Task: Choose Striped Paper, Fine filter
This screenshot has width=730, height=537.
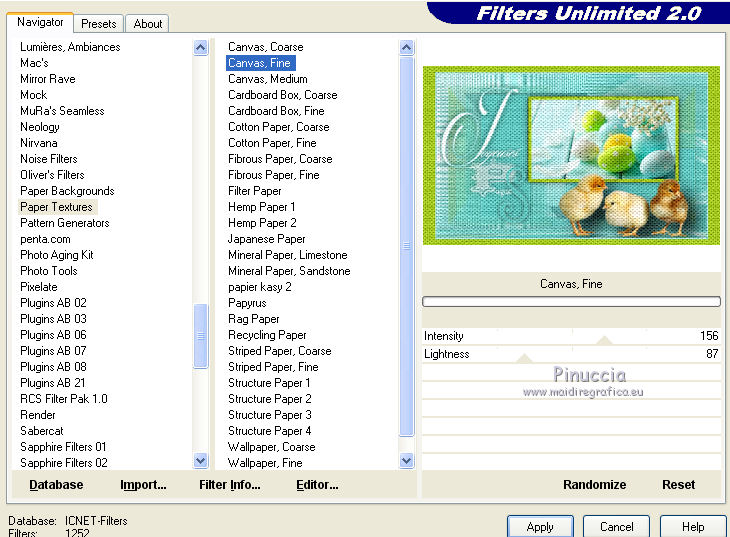Action: [273, 367]
